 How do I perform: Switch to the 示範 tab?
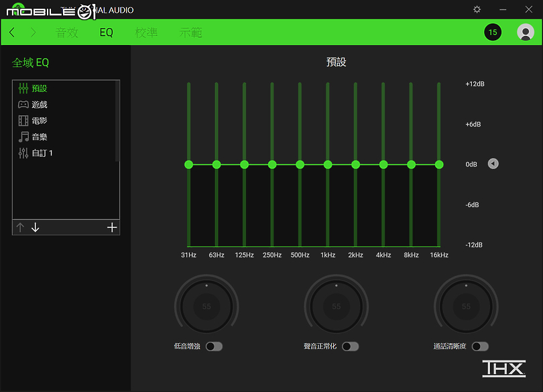(x=190, y=33)
